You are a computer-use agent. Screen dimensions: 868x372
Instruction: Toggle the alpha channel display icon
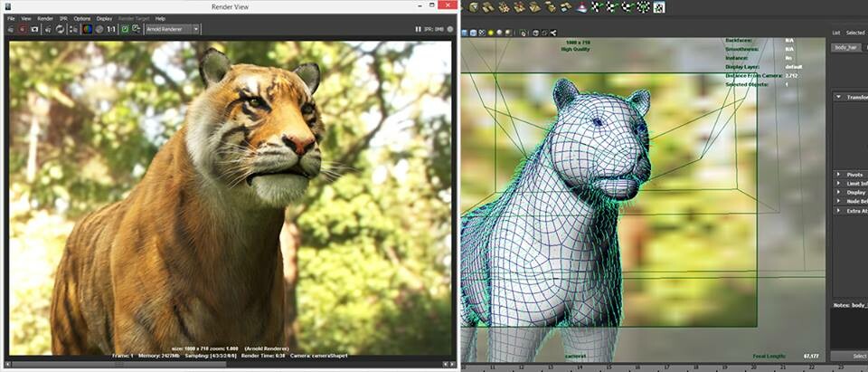point(99,29)
